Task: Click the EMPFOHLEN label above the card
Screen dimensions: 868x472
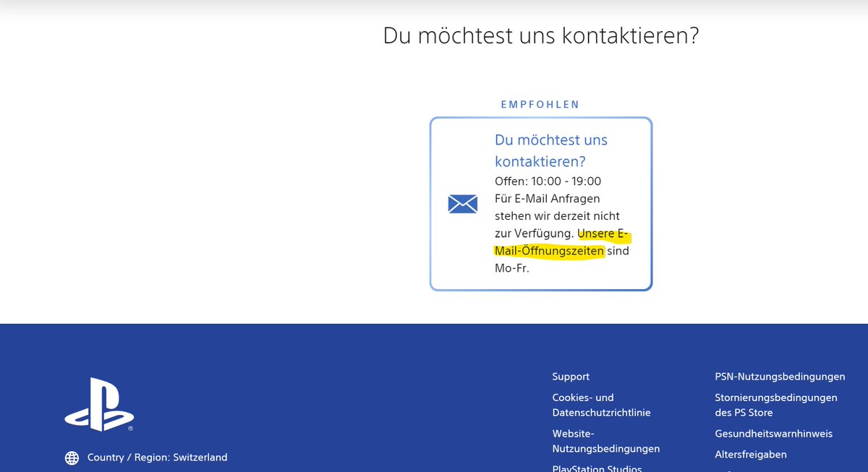Action: point(540,104)
